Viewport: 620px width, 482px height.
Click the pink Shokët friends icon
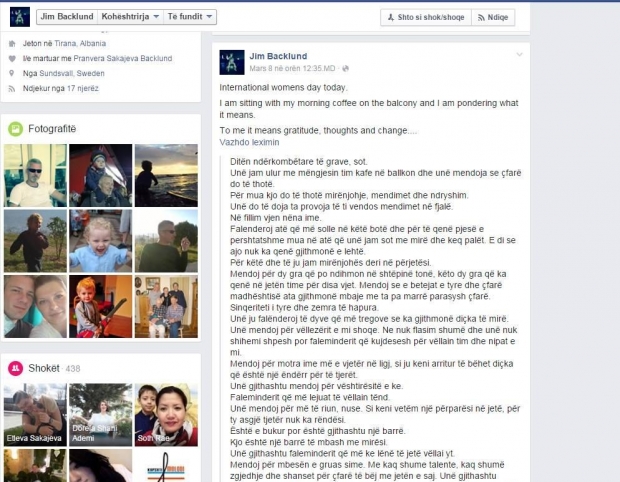tap(16, 369)
